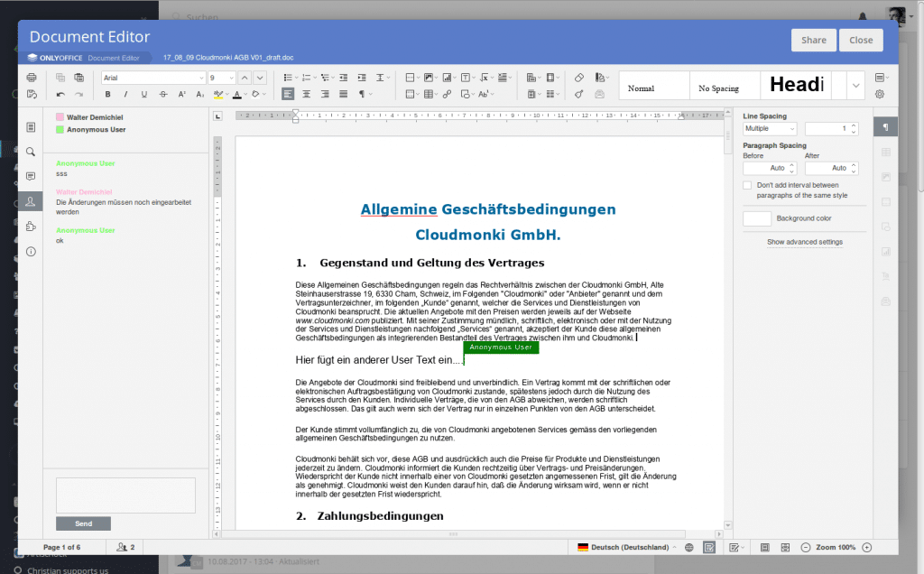
Task: Check Don't add interval between paragraphs
Action: point(747,185)
